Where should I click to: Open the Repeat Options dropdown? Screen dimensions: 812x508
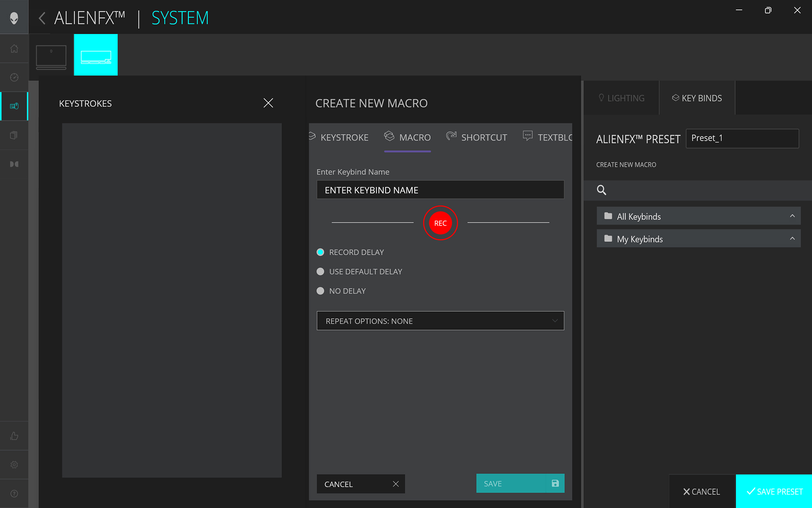440,321
